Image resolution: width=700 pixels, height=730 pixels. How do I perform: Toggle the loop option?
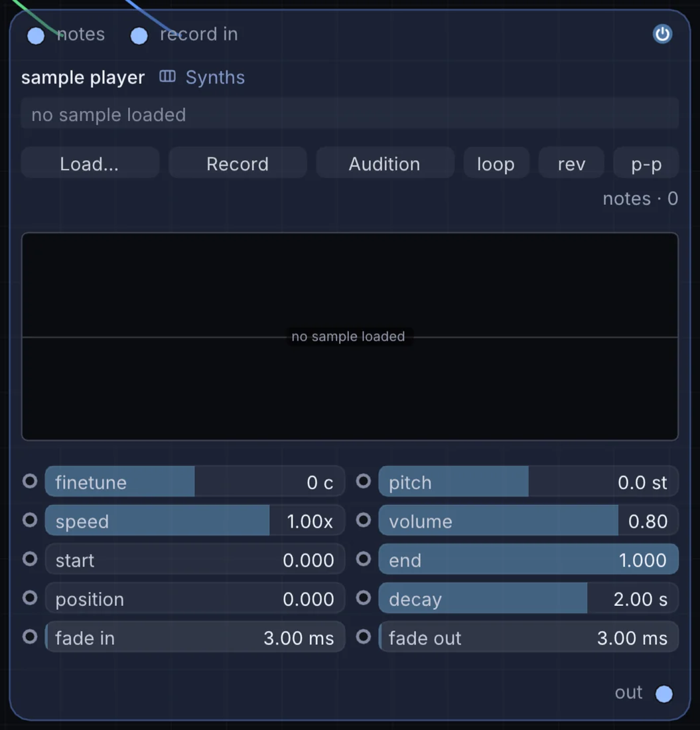point(496,163)
